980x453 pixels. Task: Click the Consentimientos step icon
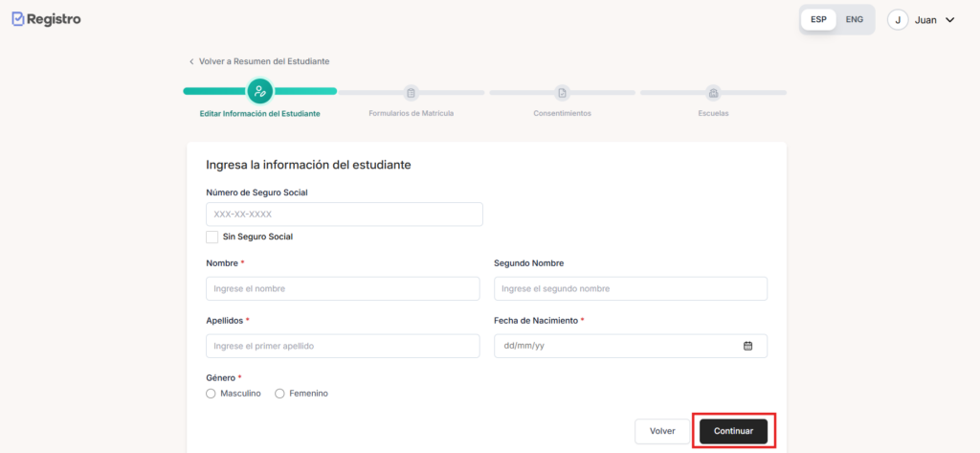point(563,93)
